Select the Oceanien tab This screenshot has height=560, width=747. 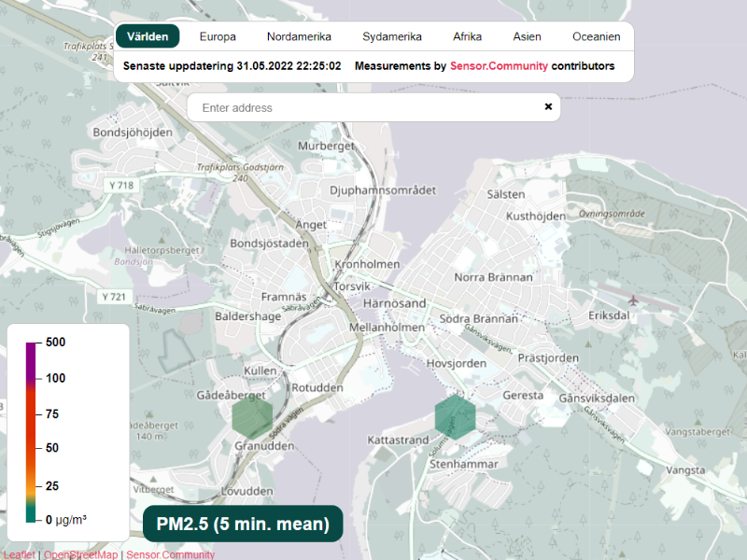pos(596,37)
